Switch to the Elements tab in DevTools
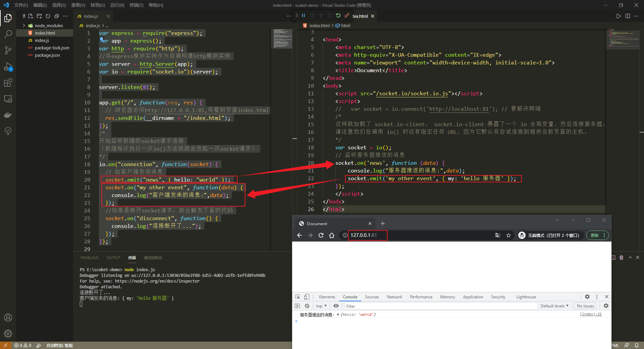 (327, 297)
